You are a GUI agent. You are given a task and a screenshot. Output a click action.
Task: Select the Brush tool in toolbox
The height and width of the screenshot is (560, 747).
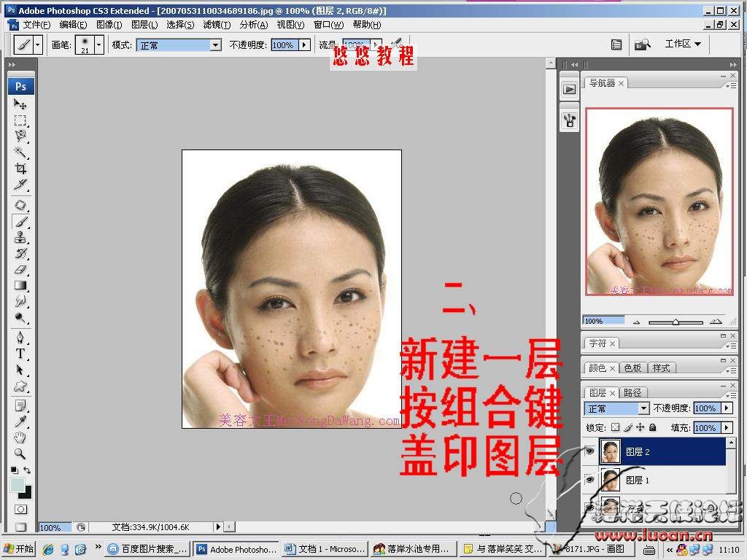point(20,222)
